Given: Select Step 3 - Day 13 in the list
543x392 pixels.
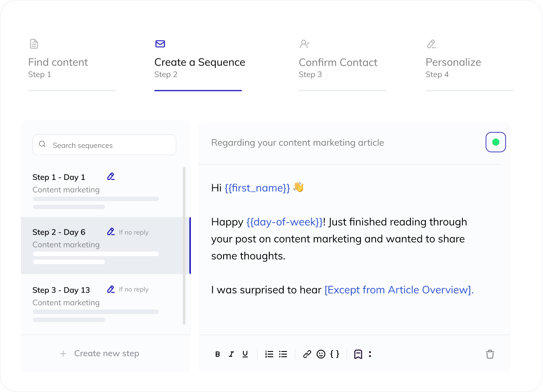Looking at the screenshot, I should tap(105, 304).
